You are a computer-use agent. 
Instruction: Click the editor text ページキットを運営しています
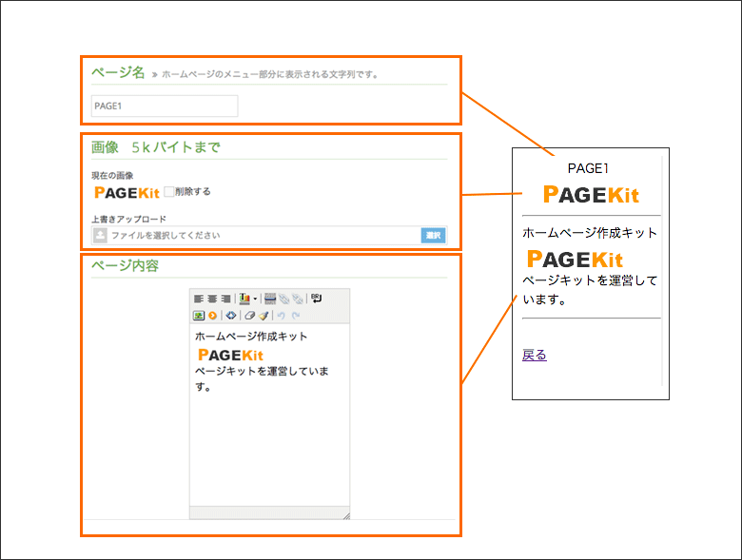pyautogui.click(x=262, y=378)
